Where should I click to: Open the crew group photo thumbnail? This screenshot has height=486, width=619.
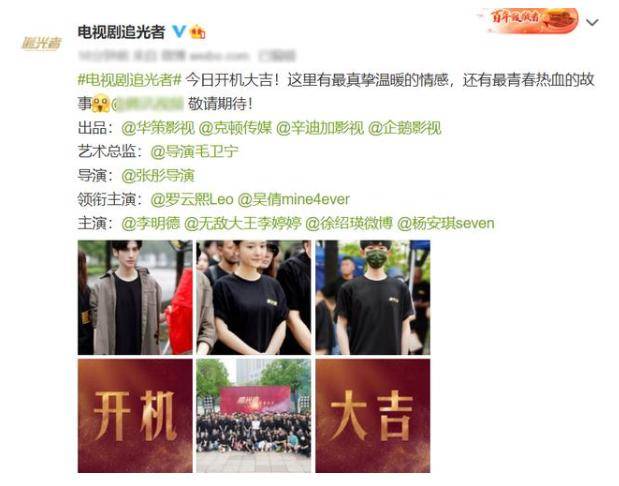tap(254, 416)
